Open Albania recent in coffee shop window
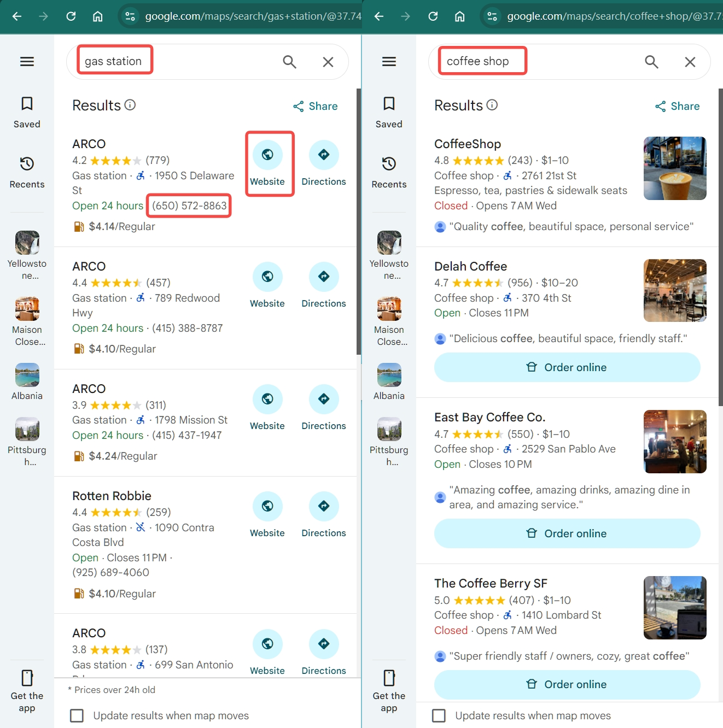The image size is (723, 728). pos(389,381)
